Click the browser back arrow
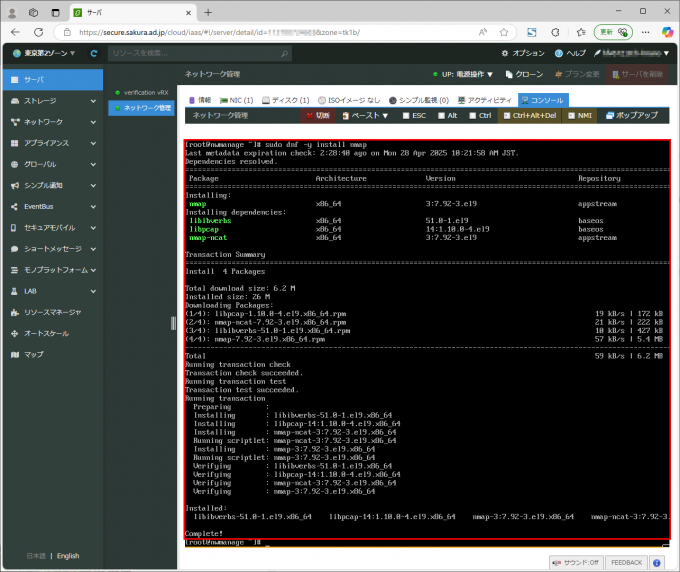Screen dimensions: 680x572 click(x=16, y=32)
